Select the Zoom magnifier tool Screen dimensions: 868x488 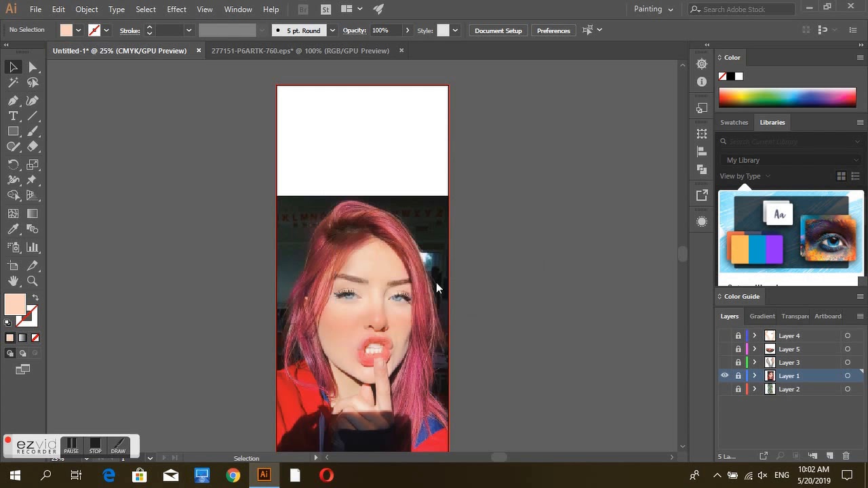point(33,281)
